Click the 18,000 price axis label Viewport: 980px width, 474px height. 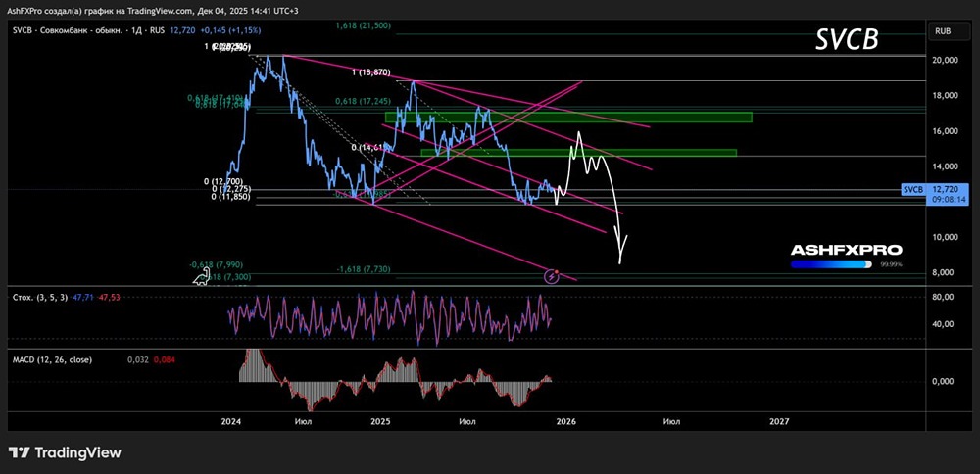[x=944, y=96]
